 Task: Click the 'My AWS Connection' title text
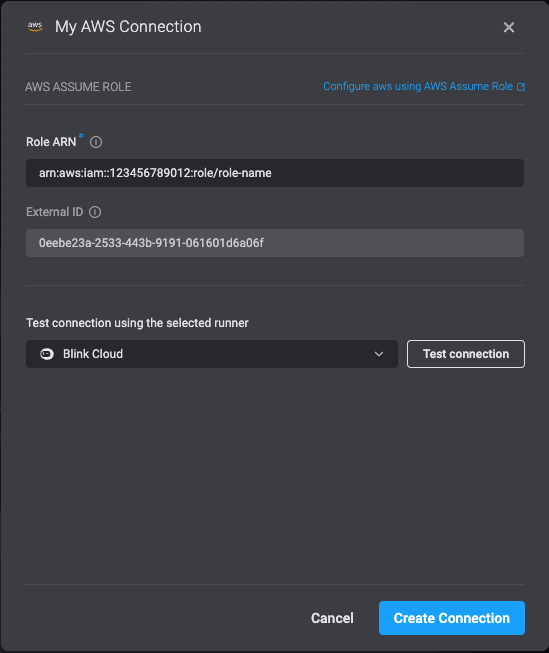(x=128, y=27)
